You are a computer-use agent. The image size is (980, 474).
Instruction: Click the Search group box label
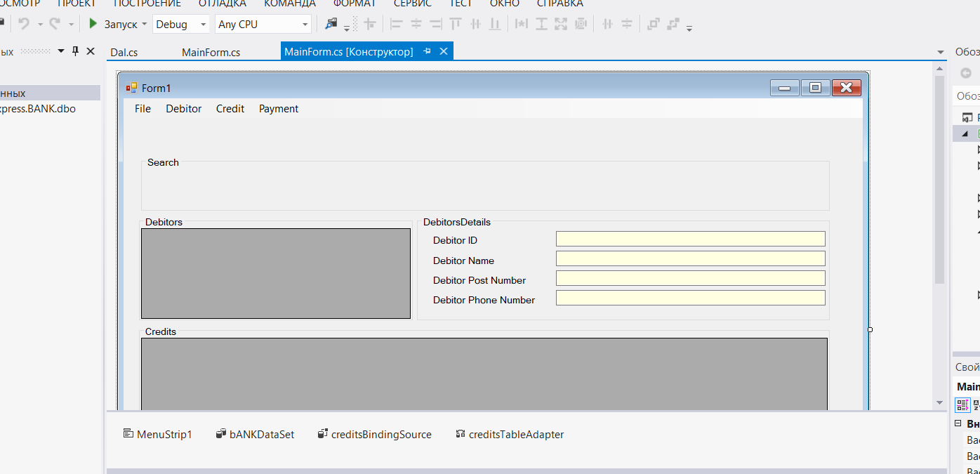coord(163,162)
